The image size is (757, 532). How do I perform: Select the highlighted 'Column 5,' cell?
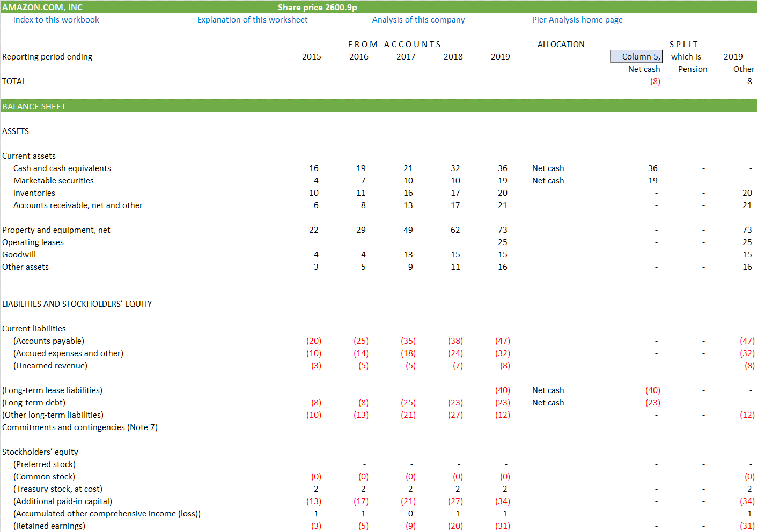tap(636, 56)
